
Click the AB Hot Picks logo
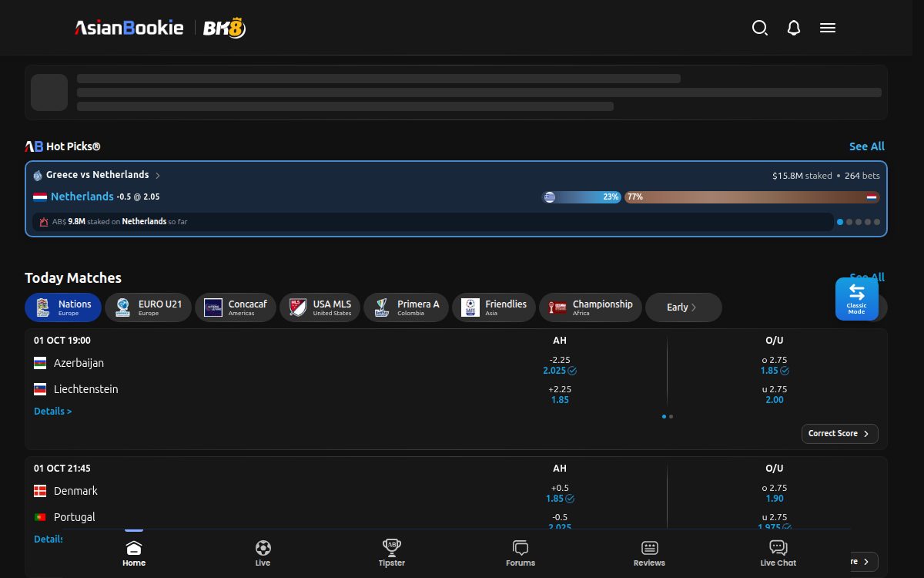tap(34, 146)
